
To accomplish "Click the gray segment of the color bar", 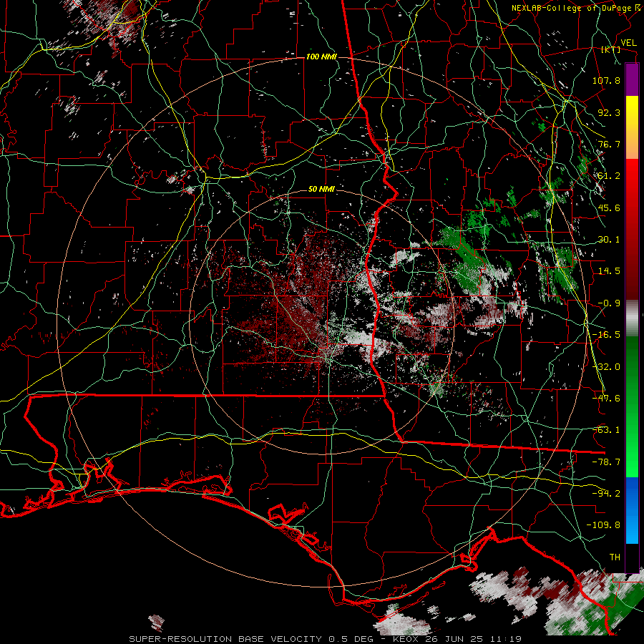I will click(x=632, y=318).
